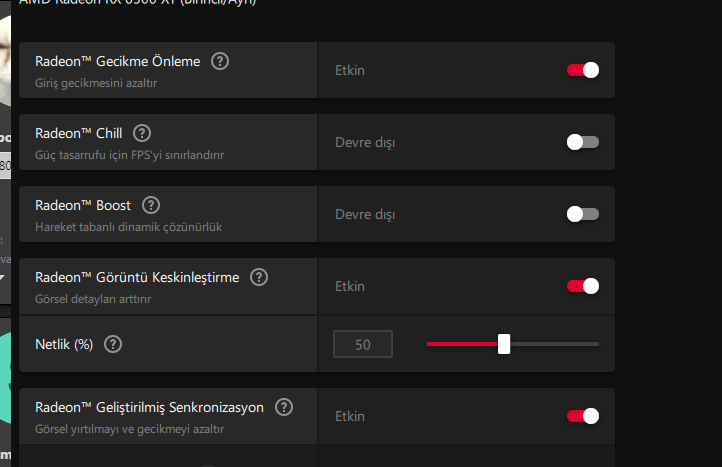The image size is (722, 467).
Task: Select the Radeon Chill setting title
Action: (78, 133)
